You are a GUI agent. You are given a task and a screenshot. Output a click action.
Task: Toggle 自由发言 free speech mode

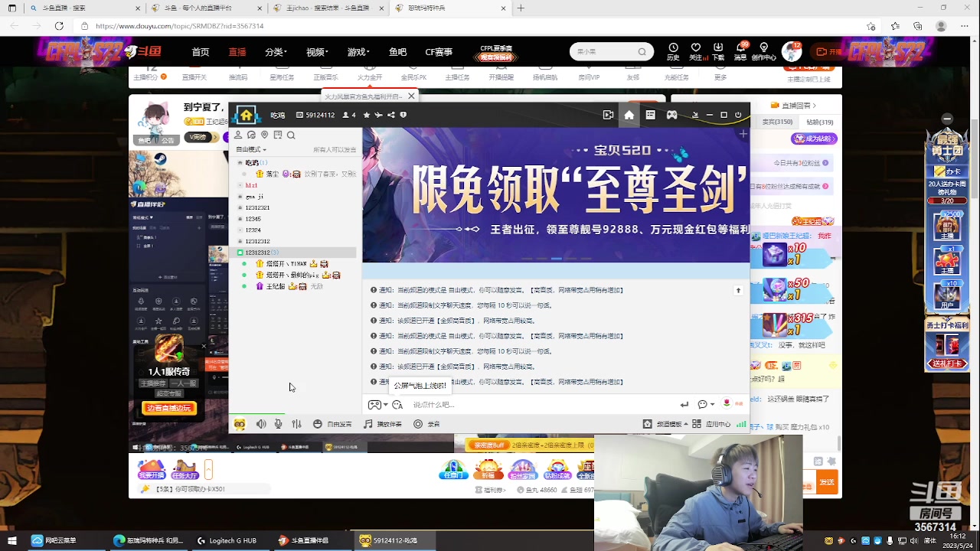[x=333, y=424]
